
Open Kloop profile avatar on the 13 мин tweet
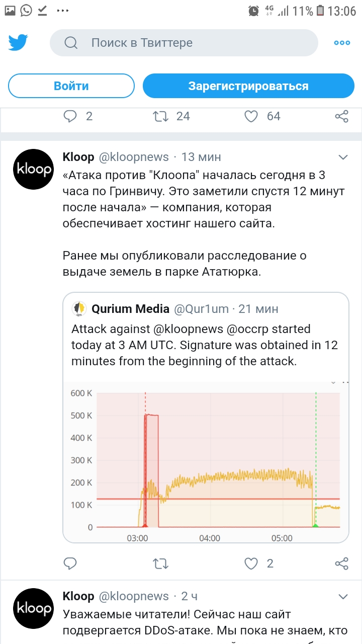tap(33, 169)
